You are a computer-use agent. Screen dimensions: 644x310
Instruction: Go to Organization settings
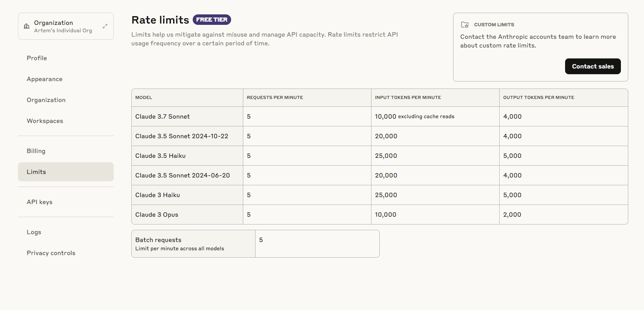click(x=46, y=100)
